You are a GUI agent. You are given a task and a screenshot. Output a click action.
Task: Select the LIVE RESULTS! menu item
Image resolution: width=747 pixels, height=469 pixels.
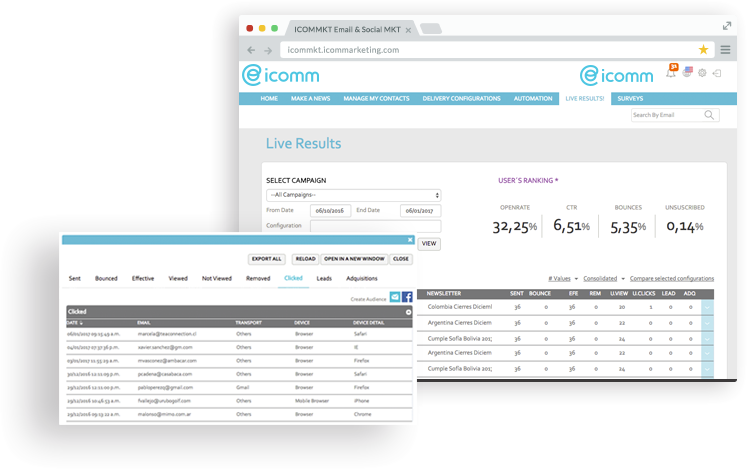click(x=585, y=99)
